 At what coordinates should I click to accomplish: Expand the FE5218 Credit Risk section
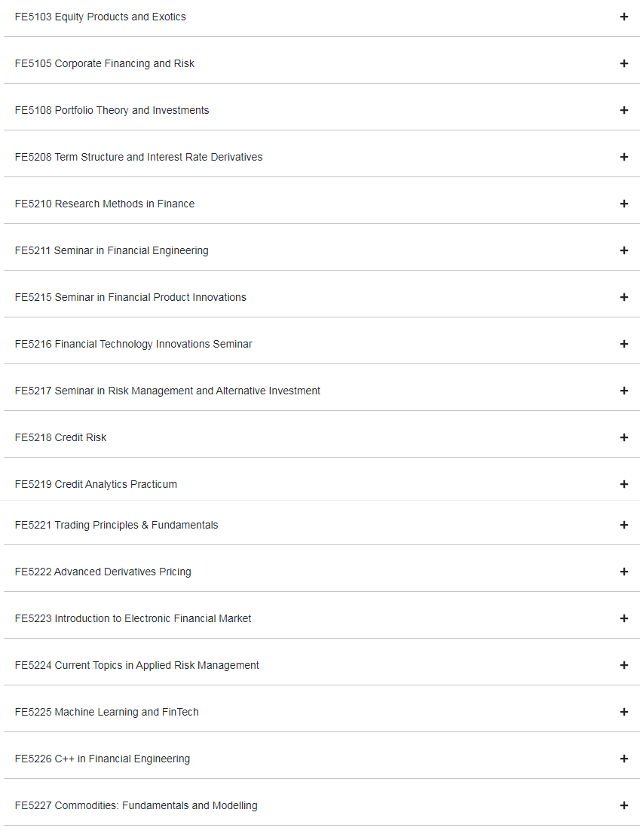(623, 437)
